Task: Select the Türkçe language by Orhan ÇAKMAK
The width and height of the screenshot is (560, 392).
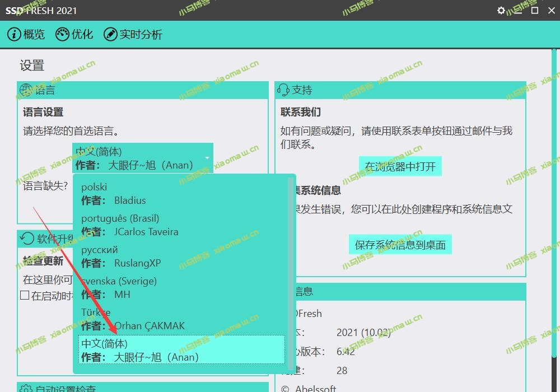Action: (x=181, y=319)
